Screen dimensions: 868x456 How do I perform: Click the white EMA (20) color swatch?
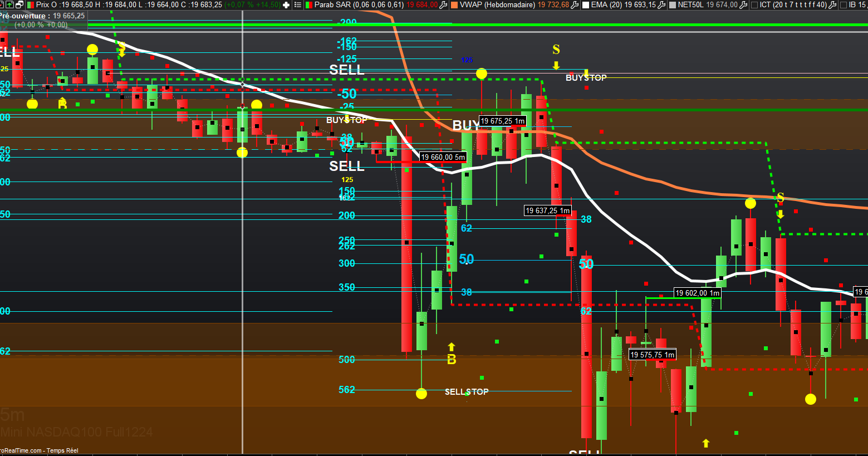pyautogui.click(x=585, y=4)
